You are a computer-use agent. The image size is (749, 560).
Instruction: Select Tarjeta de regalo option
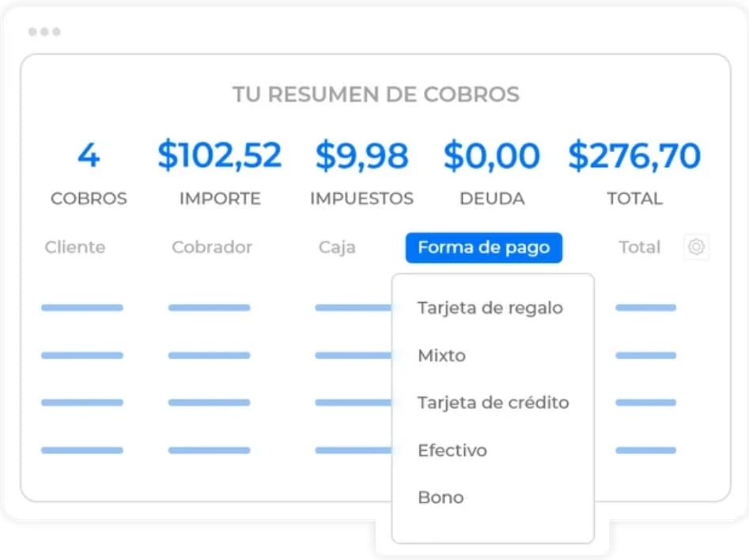(x=490, y=308)
